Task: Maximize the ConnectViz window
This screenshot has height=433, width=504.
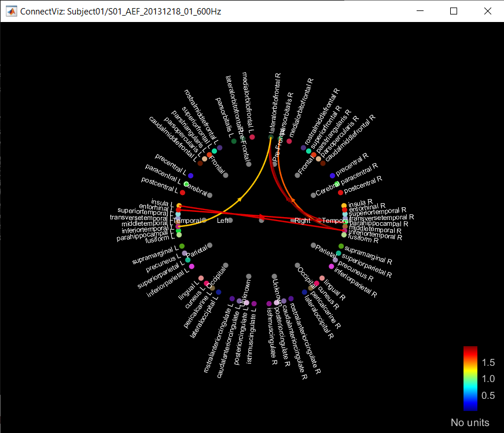Action: [x=454, y=11]
